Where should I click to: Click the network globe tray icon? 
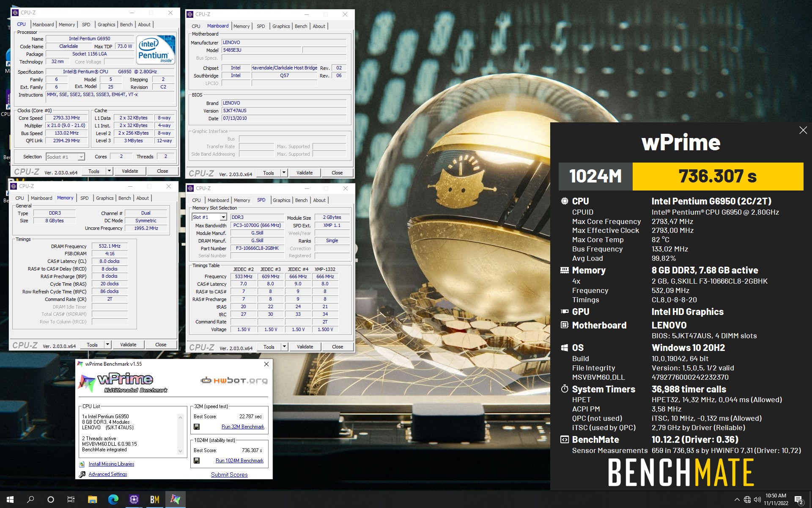pos(747,500)
